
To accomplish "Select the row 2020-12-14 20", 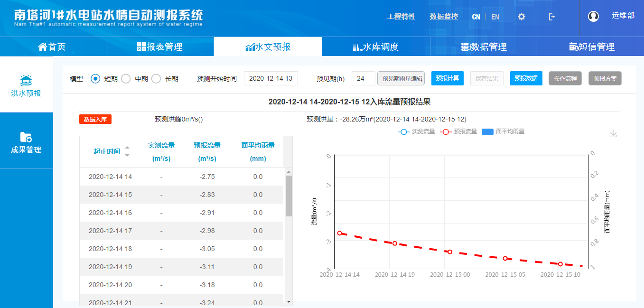I will pos(181,285).
